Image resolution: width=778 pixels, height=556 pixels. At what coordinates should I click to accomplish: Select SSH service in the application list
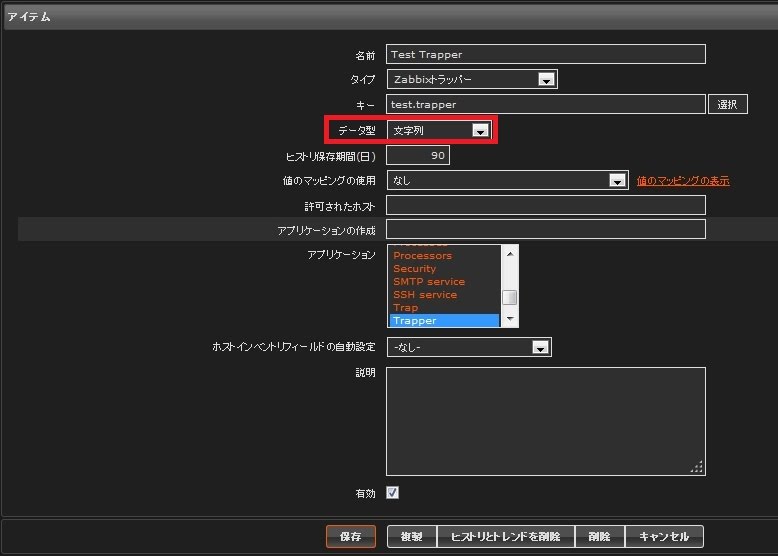pyautogui.click(x=445, y=295)
